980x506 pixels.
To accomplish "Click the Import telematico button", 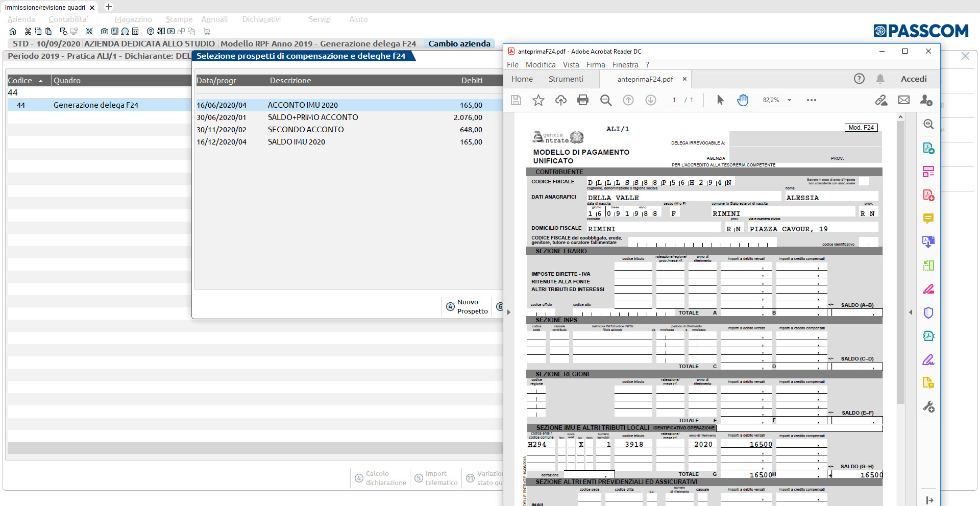I will 436,478.
